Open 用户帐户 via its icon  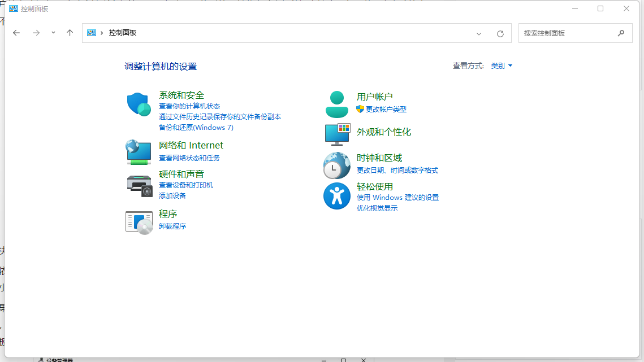(x=337, y=104)
